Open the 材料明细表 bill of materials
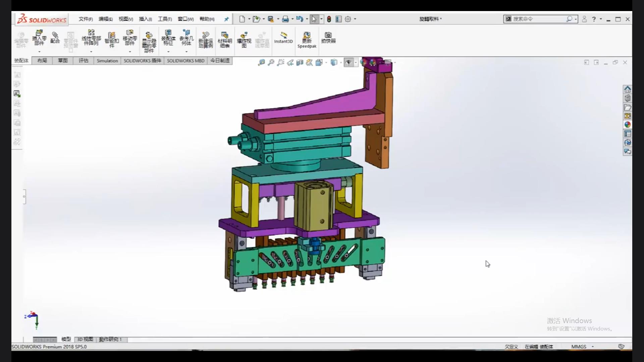Screen dimensions: 644x362 tap(225, 40)
